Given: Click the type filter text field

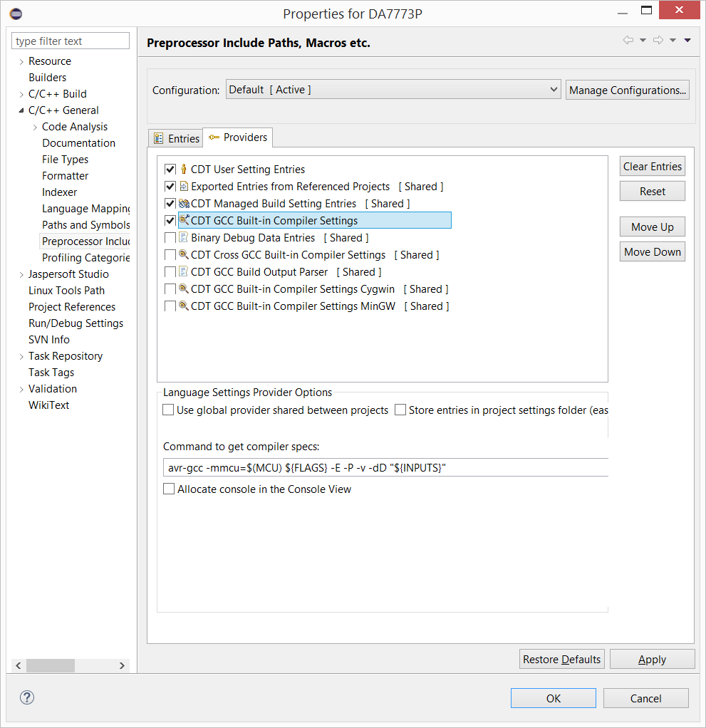Looking at the screenshot, I should point(70,41).
